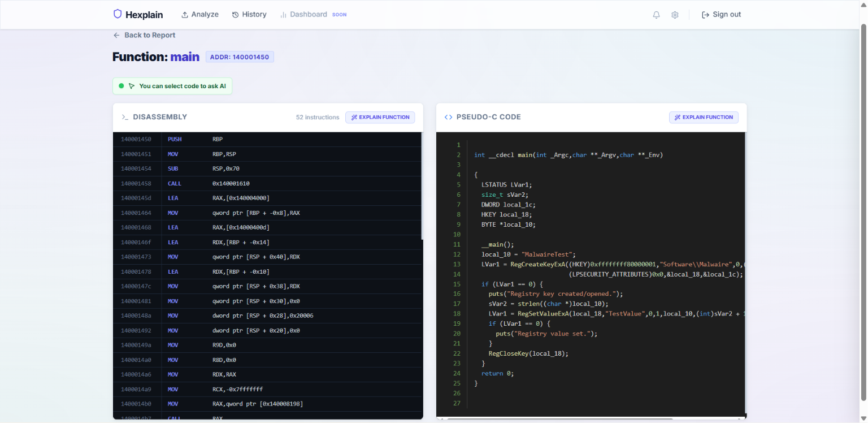Select MOV R9D,0x0 instruction

tap(267, 345)
